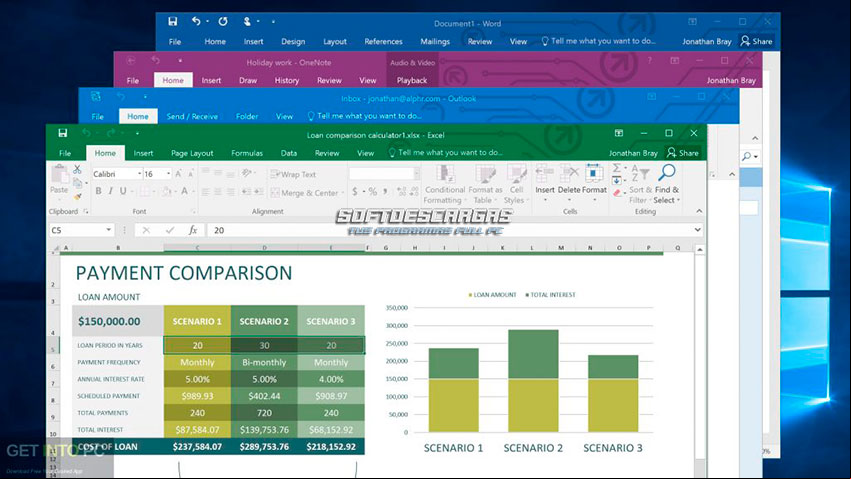
Task: Open the Format as Table dropdown
Action: 485,185
